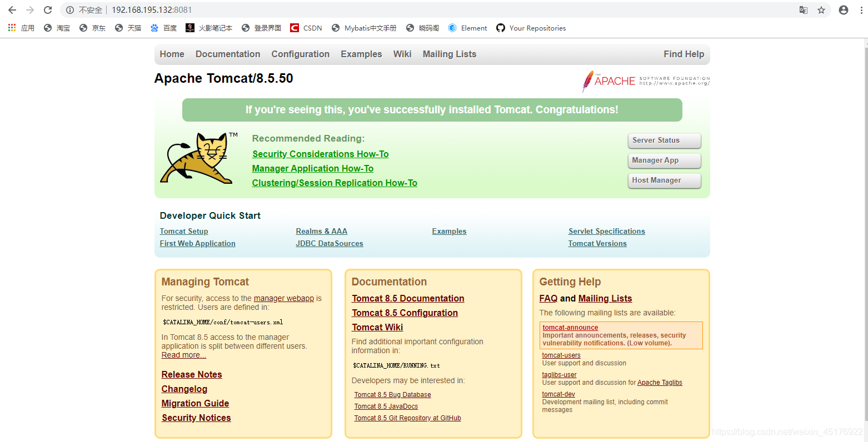Screen dimensions: 868x442
Task: Open Tomcat 8.5 Bug Database link
Action: pyautogui.click(x=393, y=395)
